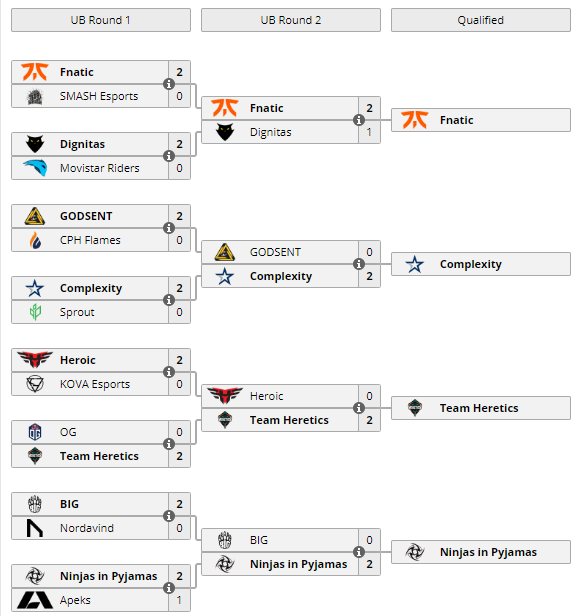Show info for GODSENT vs Complexity Round 2
Image resolution: width=576 pixels, height=616 pixels.
tap(359, 264)
